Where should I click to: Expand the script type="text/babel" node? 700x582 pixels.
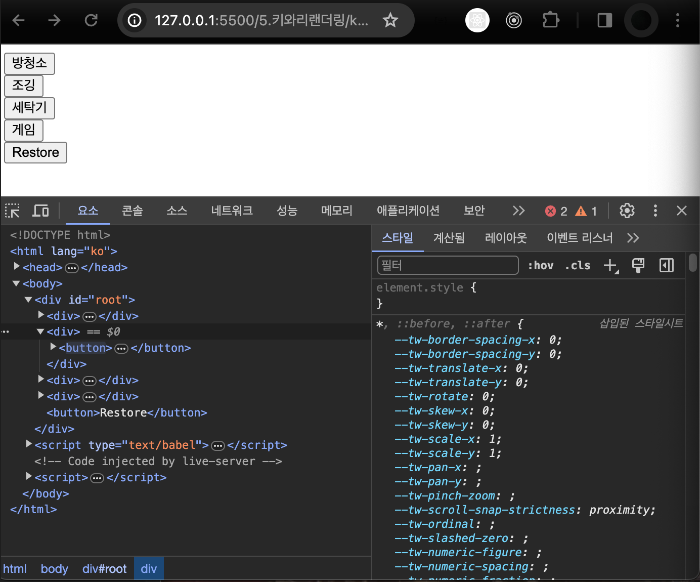[29, 444]
